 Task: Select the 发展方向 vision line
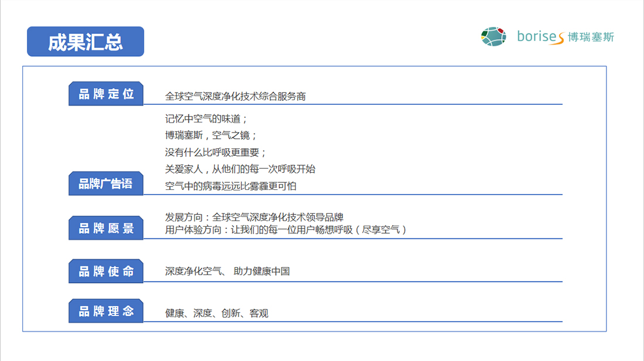(x=254, y=217)
